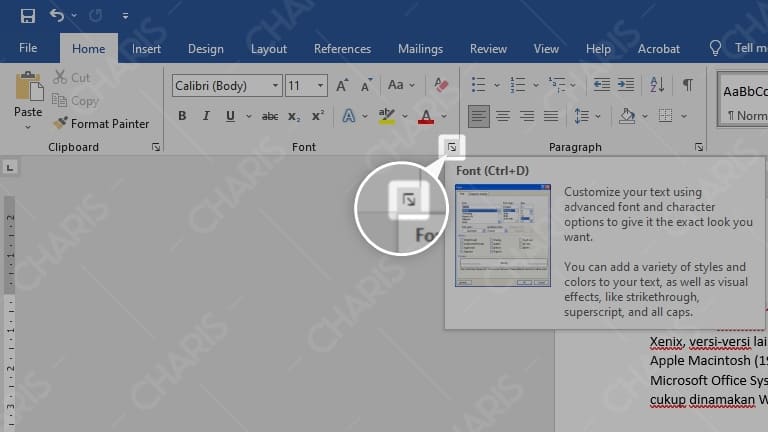
Task: Click the Redo button in Quick Access Toolbar
Action: tap(96, 16)
